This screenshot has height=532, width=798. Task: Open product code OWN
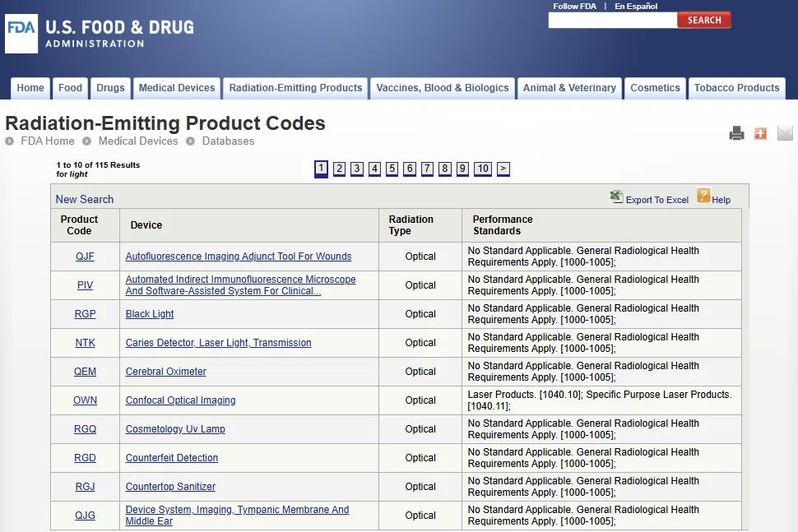pos(85,400)
